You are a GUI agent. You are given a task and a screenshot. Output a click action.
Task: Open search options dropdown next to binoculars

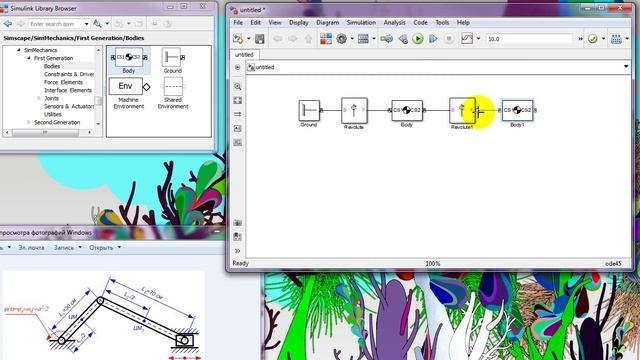(107, 24)
